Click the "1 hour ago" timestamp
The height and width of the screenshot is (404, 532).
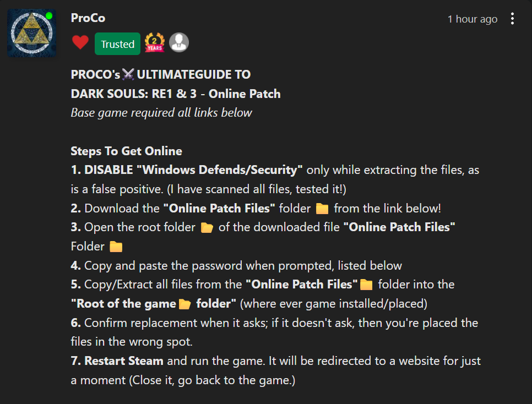tap(472, 19)
